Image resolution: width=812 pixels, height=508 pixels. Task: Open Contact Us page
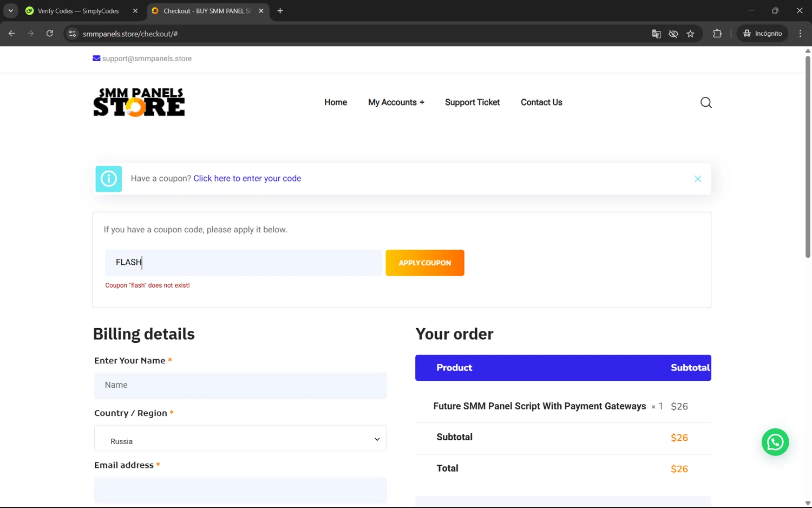coord(541,102)
